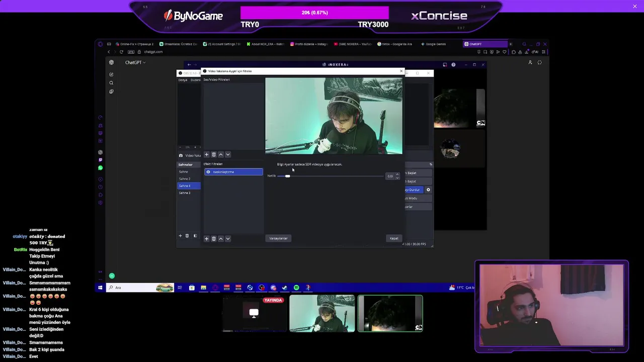Close the filters dialog with X
Screen dimensions: 644x362
click(x=401, y=71)
